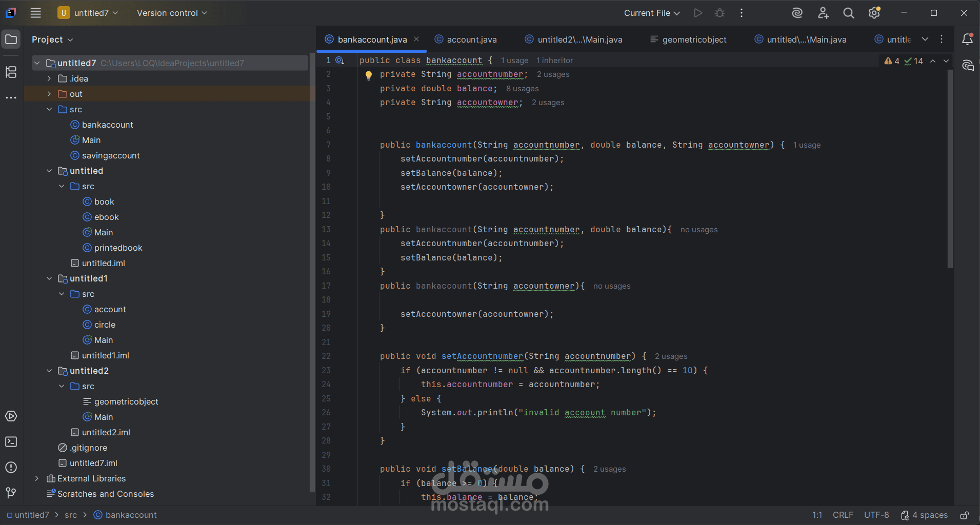Open editor tabs options menu
Image resolution: width=980 pixels, height=525 pixels.
[x=942, y=39]
